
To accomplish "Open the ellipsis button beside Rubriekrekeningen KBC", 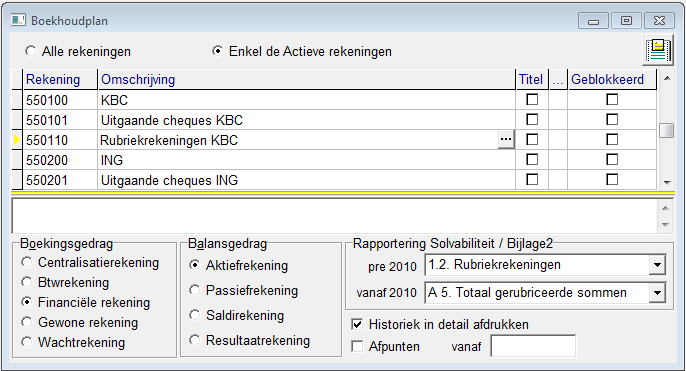I will pyautogui.click(x=506, y=140).
